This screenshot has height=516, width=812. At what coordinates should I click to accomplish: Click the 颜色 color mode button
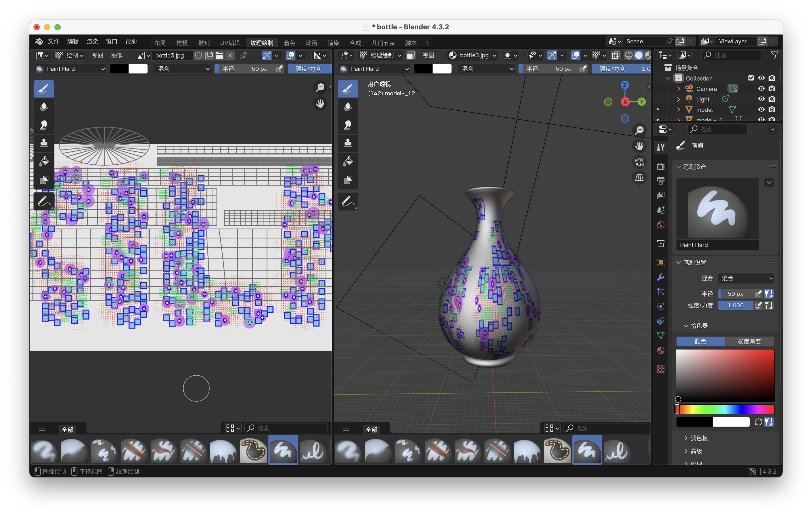coord(700,341)
